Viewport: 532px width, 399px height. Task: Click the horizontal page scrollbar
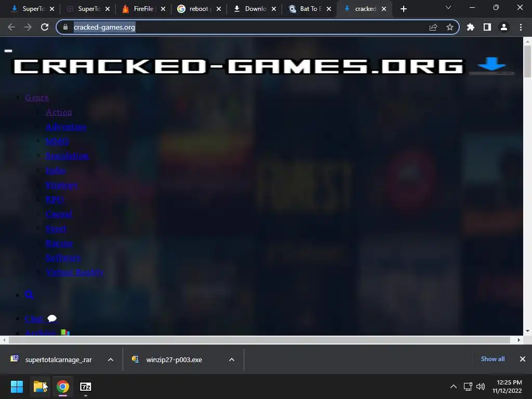[259, 340]
